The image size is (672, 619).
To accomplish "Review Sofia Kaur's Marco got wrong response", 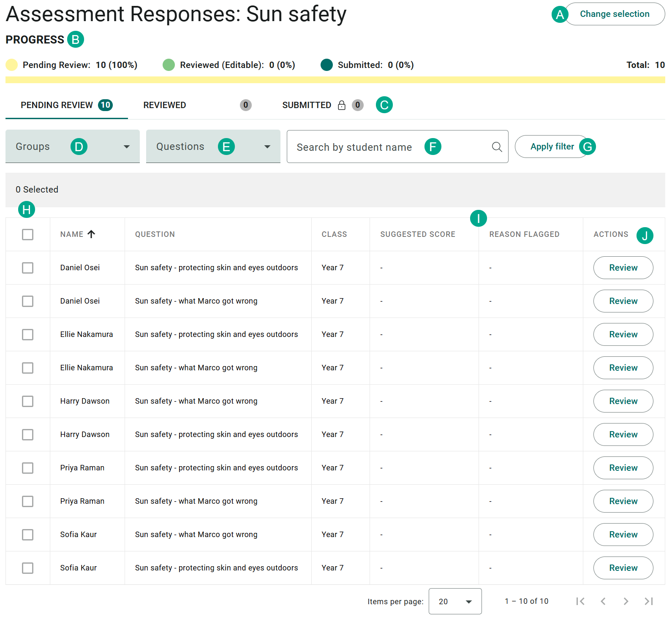I will 623,535.
